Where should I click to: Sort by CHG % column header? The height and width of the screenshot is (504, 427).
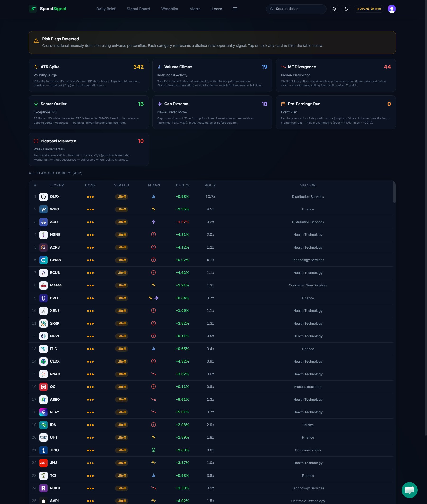click(x=182, y=185)
